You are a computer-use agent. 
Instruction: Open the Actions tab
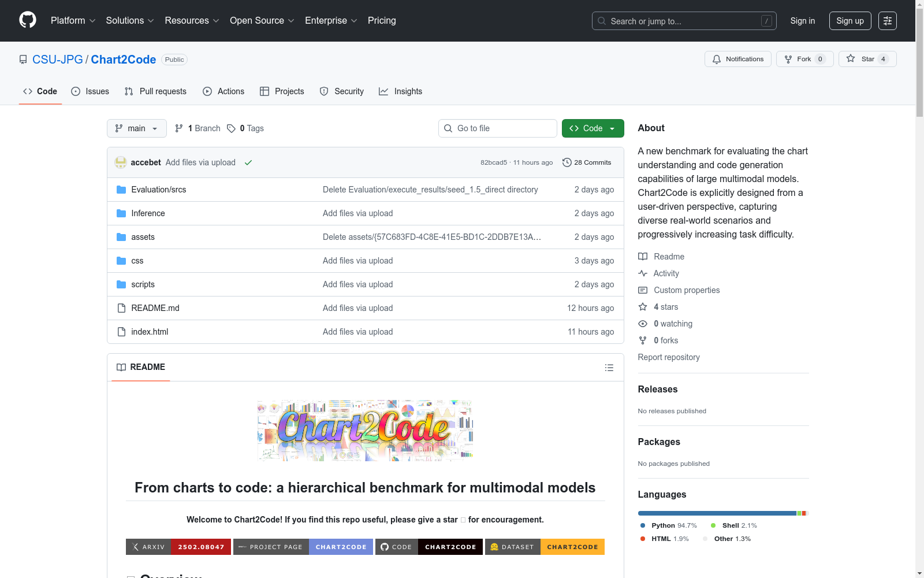(223, 91)
